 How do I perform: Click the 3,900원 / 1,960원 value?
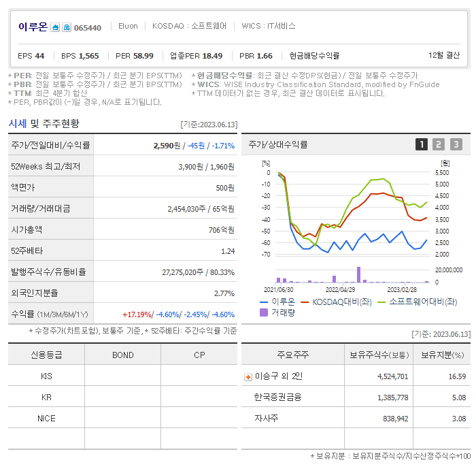pyautogui.click(x=206, y=167)
